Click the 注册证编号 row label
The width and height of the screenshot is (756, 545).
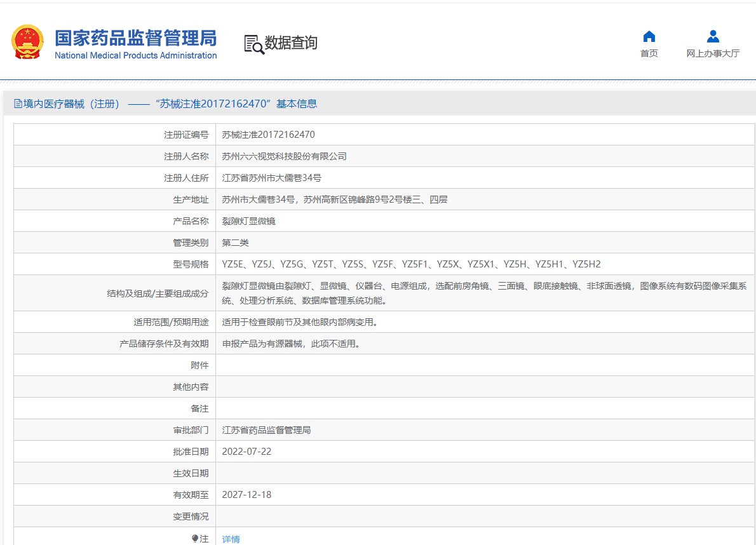tap(186, 135)
